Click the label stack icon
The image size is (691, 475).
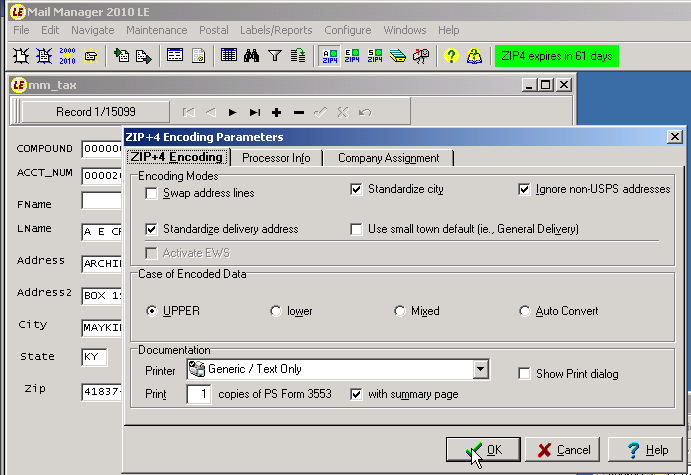398,56
